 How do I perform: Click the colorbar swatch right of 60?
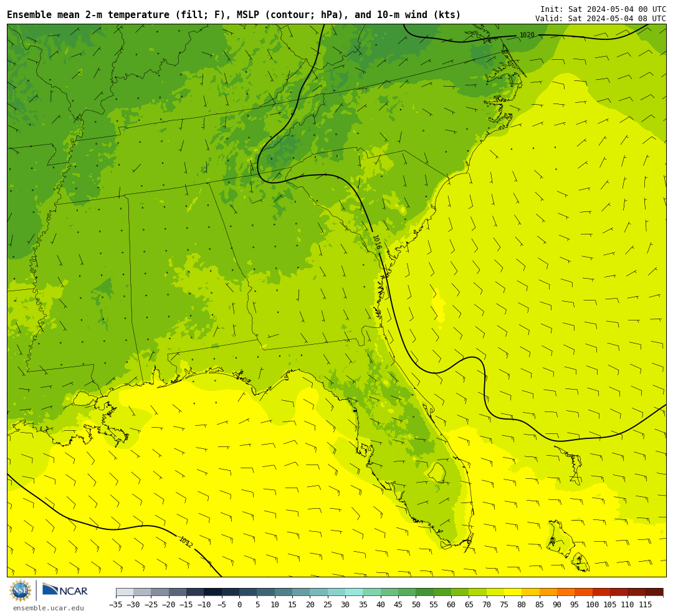460,592
